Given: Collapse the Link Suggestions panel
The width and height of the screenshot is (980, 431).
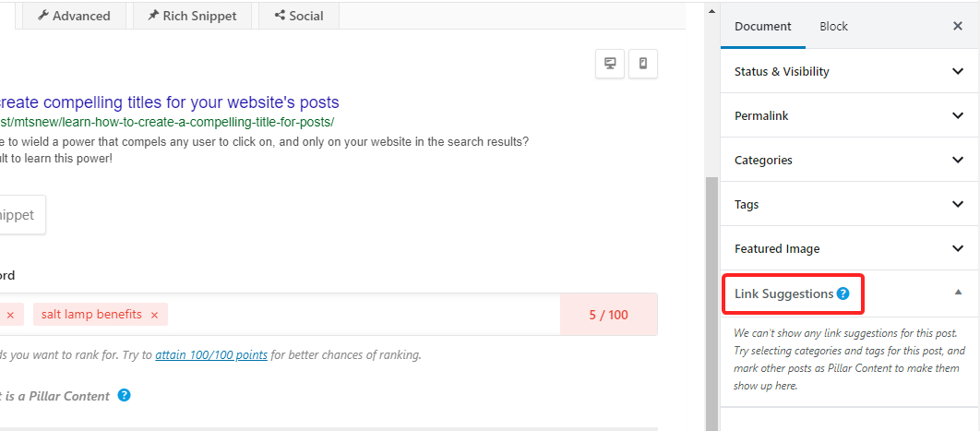Looking at the screenshot, I should pyautogui.click(x=958, y=293).
